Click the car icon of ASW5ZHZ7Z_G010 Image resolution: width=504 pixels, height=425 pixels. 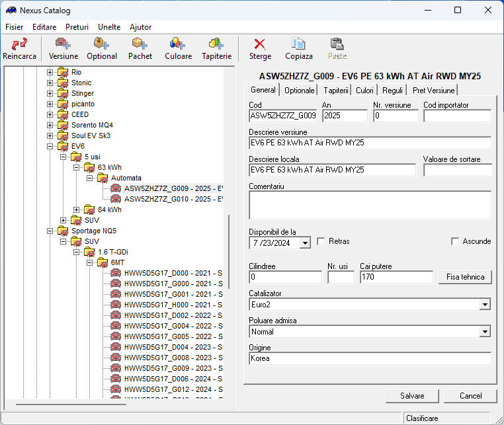tap(116, 199)
